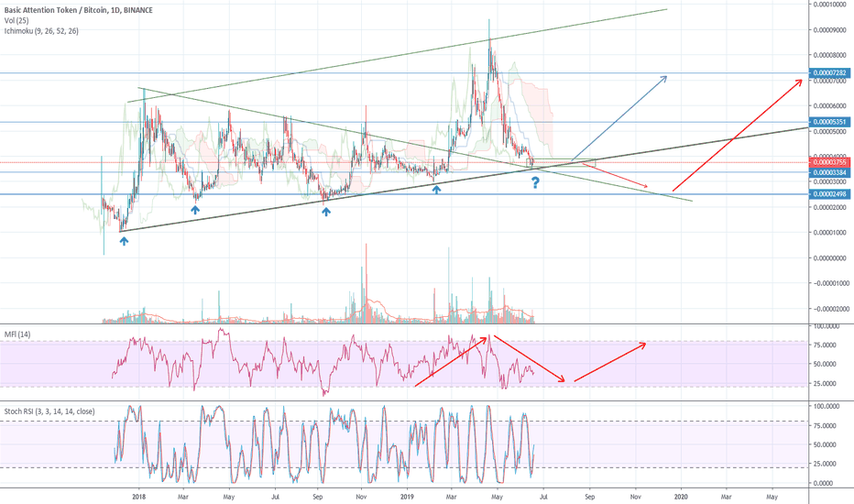Click the blue 0.00005351 price label
The height and width of the screenshot is (504, 854).
click(830, 122)
